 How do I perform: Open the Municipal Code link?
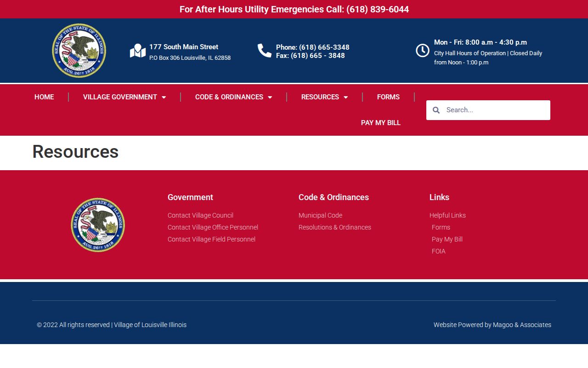320,215
